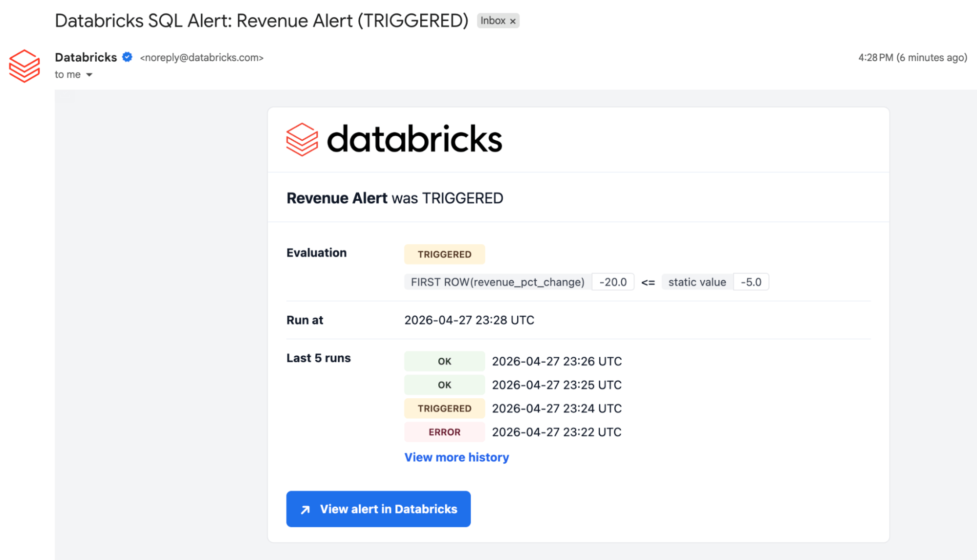Click the <= comparison operator
This screenshot has width=977, height=560.
648,282
